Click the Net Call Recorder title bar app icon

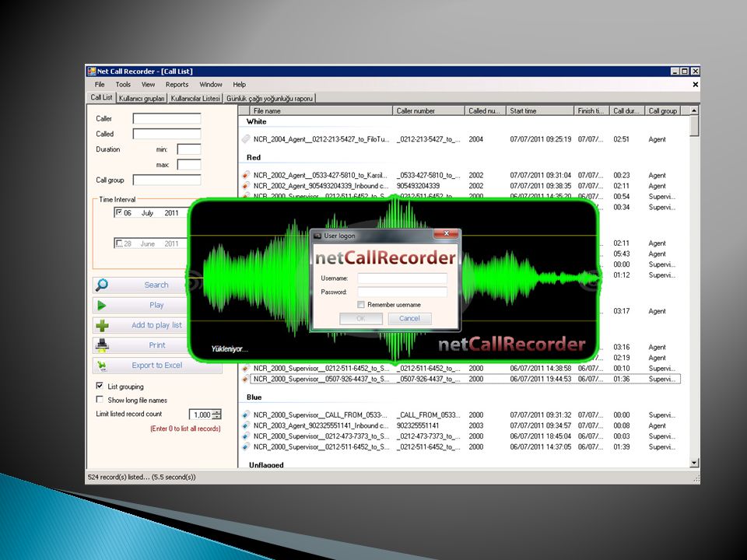[92, 72]
